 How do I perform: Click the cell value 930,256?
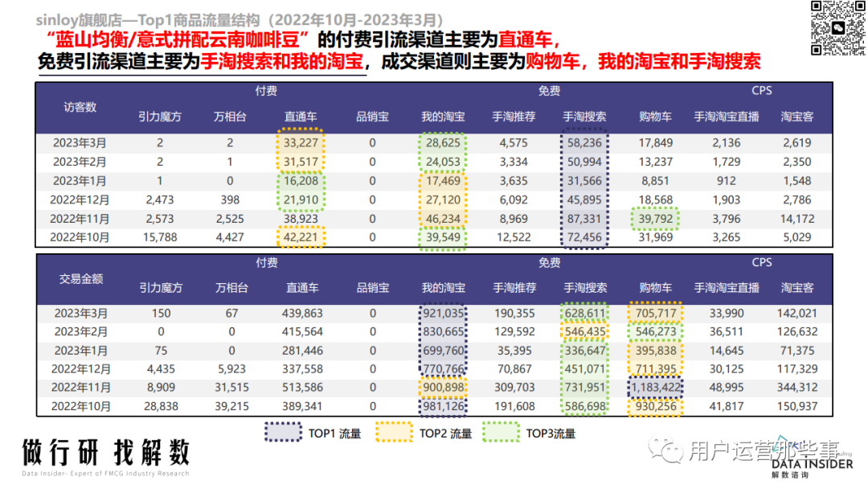656,406
